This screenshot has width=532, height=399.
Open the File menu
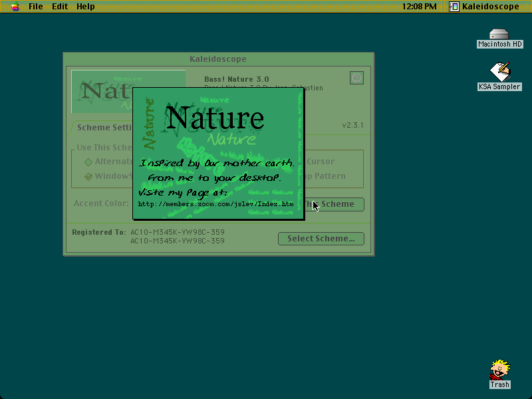coord(36,7)
